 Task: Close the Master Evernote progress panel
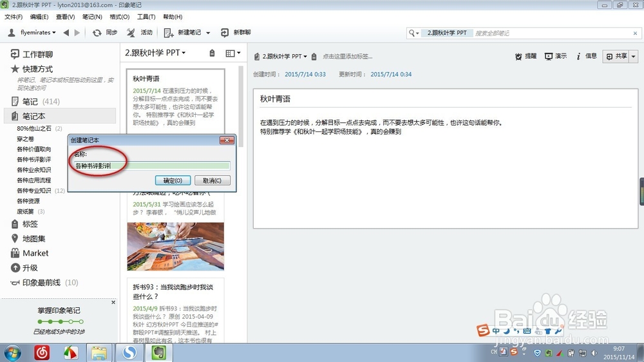[x=113, y=302]
